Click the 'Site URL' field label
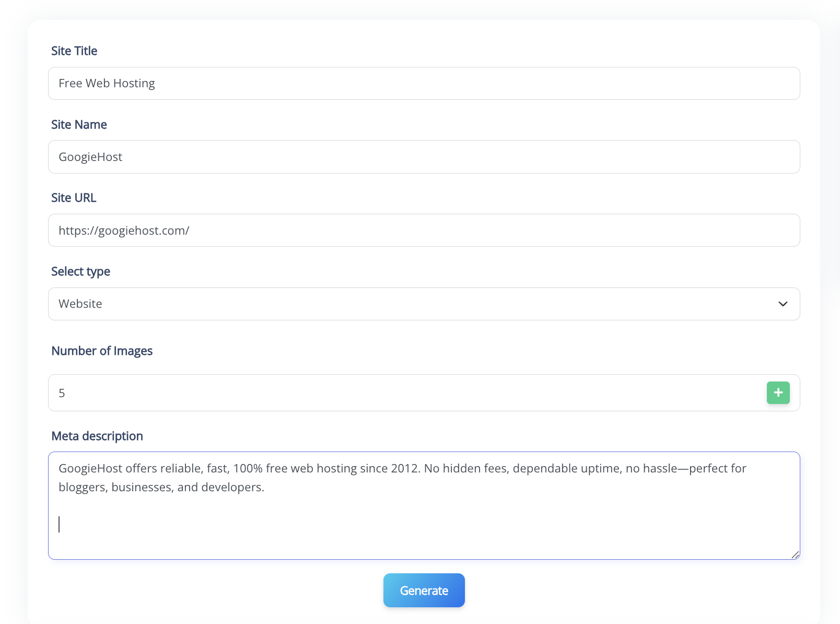This screenshot has height=624, width=840. 74,198
